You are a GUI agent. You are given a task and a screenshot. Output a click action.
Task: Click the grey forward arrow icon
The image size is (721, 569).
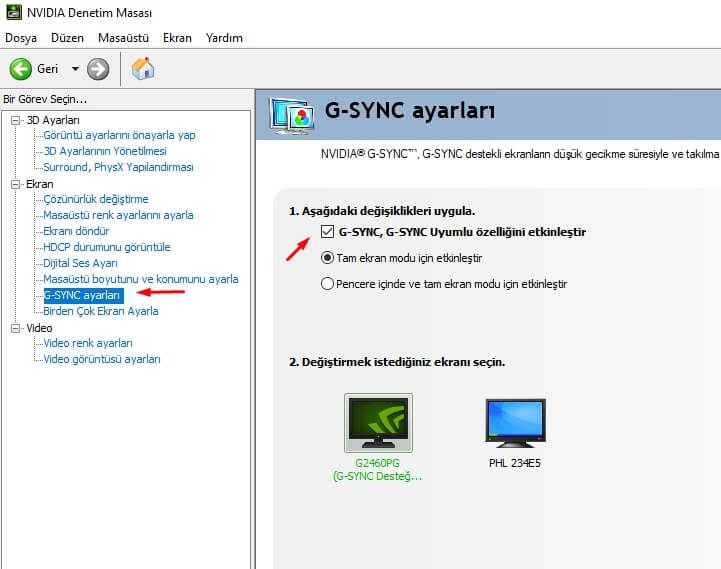click(98, 69)
